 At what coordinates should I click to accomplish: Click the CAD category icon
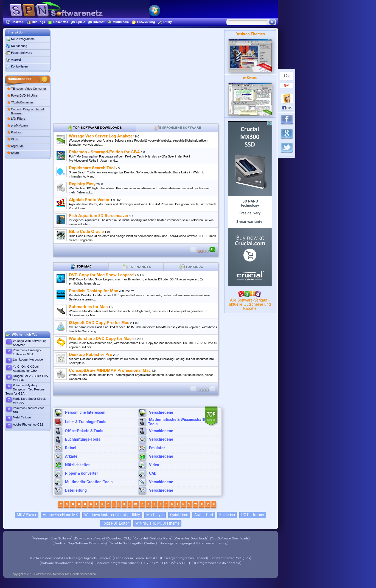tap(142, 473)
